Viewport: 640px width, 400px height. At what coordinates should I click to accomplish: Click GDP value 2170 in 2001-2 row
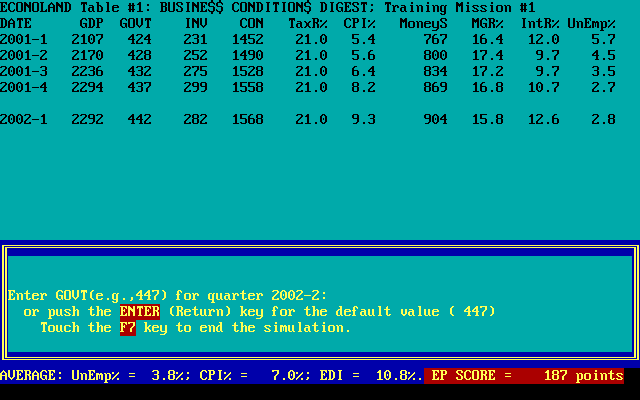[87, 56]
